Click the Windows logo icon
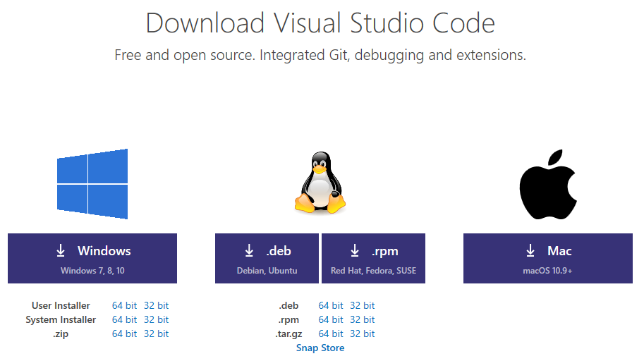The width and height of the screenshot is (644, 361). 92,184
